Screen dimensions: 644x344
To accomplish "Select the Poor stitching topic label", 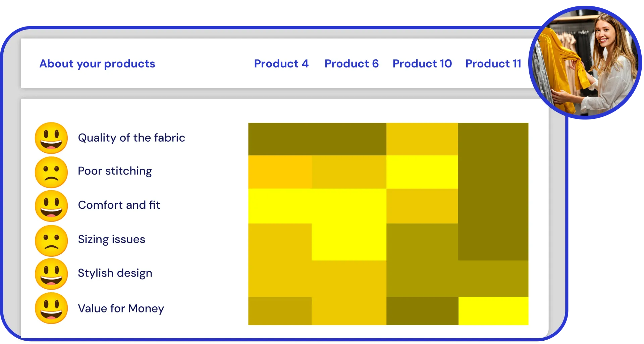I will (115, 171).
